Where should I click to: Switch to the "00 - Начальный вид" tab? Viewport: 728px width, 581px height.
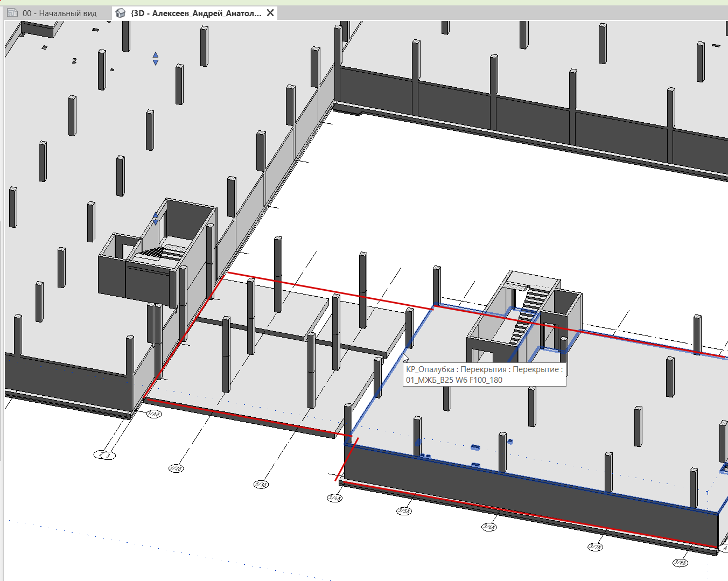pos(59,13)
